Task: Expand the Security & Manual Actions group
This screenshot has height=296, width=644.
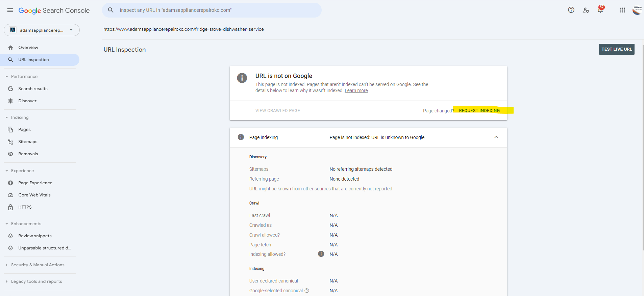Action: click(7, 265)
